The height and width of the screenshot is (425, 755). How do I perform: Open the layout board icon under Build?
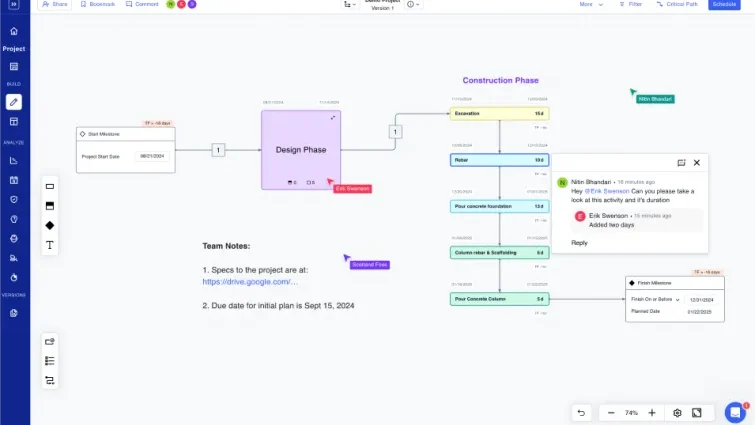point(13,122)
